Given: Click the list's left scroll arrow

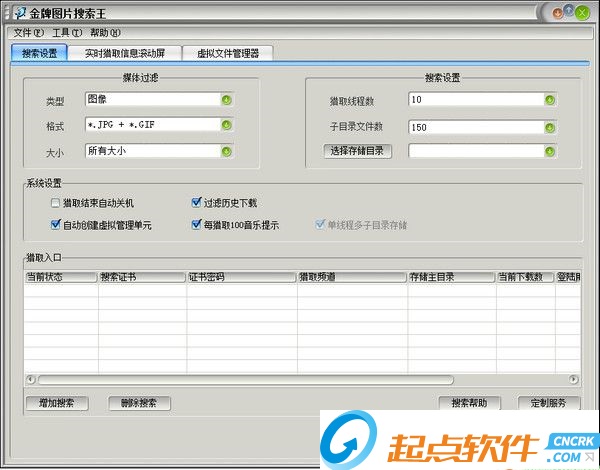Looking at the screenshot, I should tap(31, 380).
